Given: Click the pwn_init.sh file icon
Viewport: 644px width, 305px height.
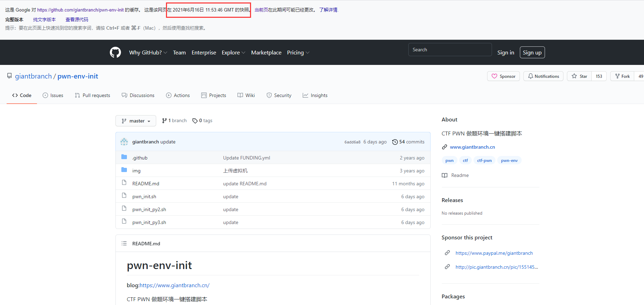Looking at the screenshot, I should pyautogui.click(x=124, y=195).
